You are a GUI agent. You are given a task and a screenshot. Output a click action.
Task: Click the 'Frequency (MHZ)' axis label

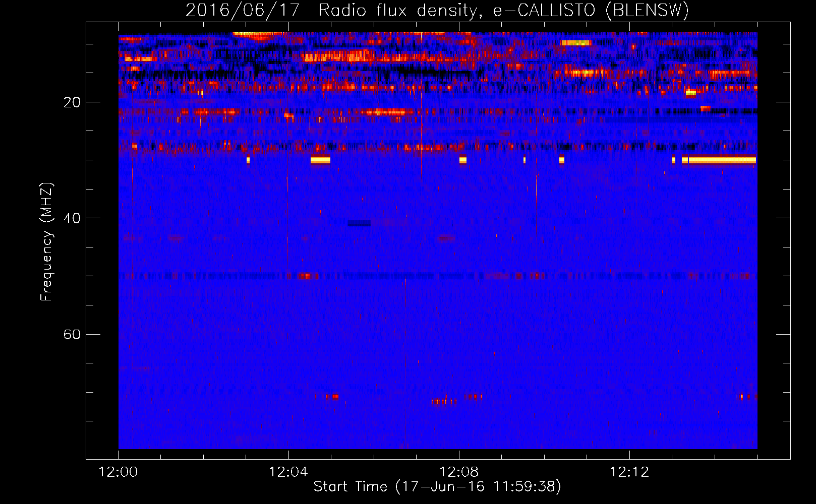[x=46, y=242]
